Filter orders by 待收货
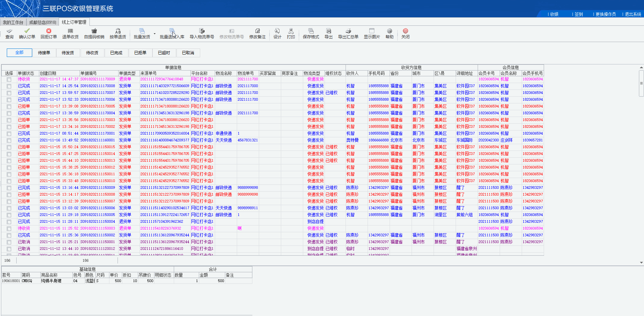The width and height of the screenshot is (644, 316). click(x=92, y=53)
